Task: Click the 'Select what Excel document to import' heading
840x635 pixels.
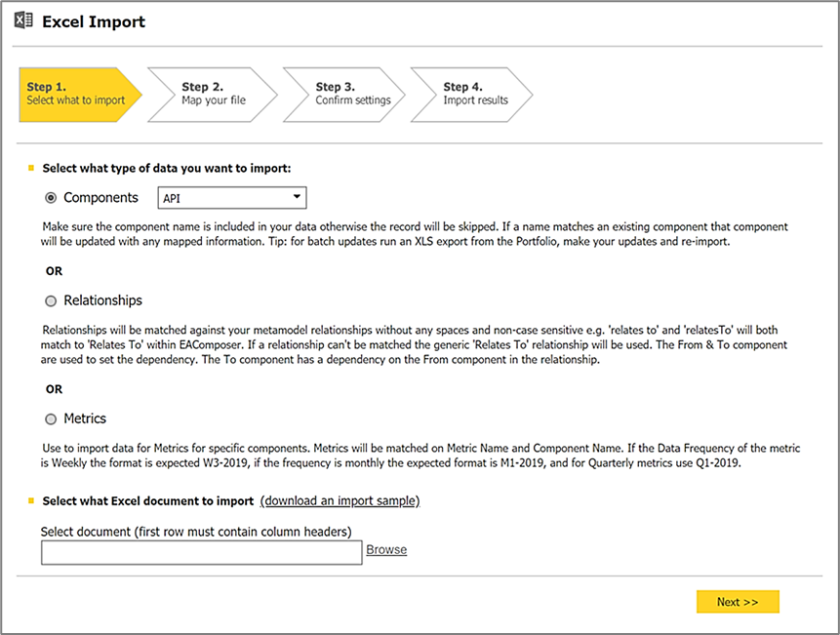Action: pyautogui.click(x=147, y=500)
